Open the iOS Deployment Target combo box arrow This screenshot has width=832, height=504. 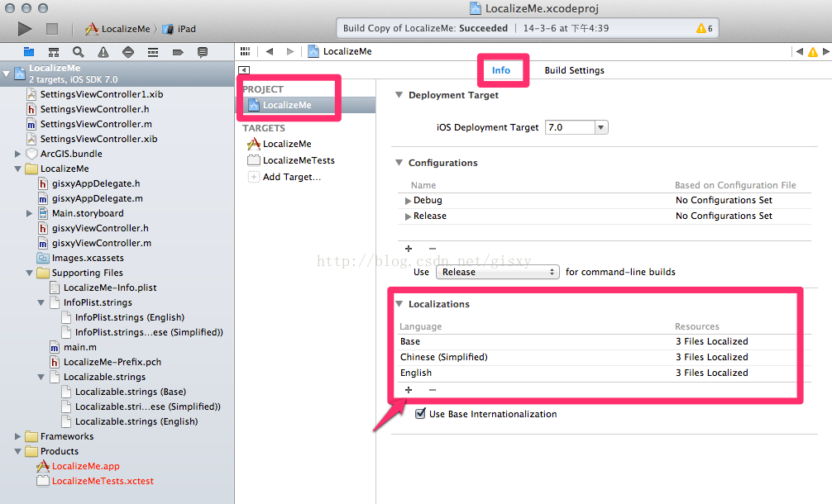(600, 127)
